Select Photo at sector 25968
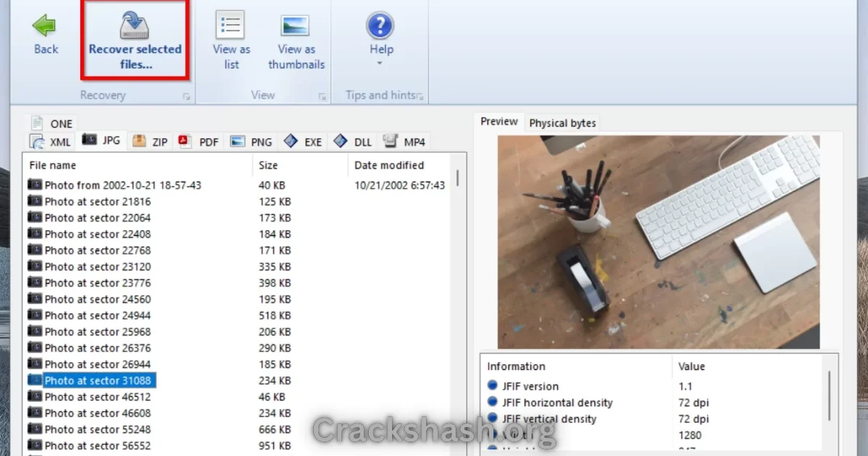868x456 pixels. pyautogui.click(x=98, y=332)
